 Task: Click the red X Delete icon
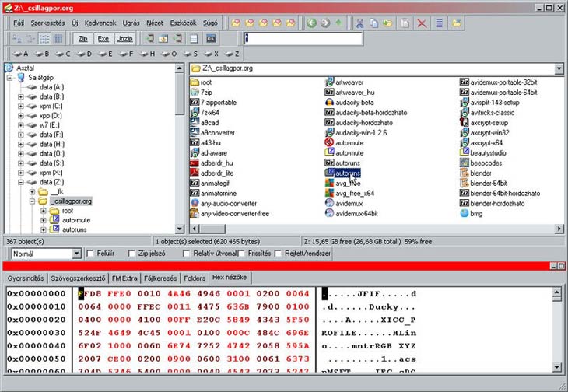pyautogui.click(x=422, y=23)
